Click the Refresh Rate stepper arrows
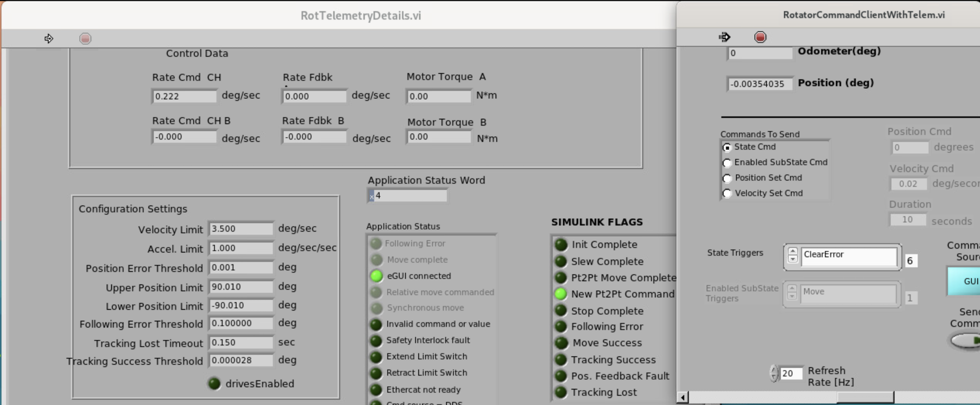The width and height of the screenshot is (980, 405). pyautogui.click(x=774, y=373)
